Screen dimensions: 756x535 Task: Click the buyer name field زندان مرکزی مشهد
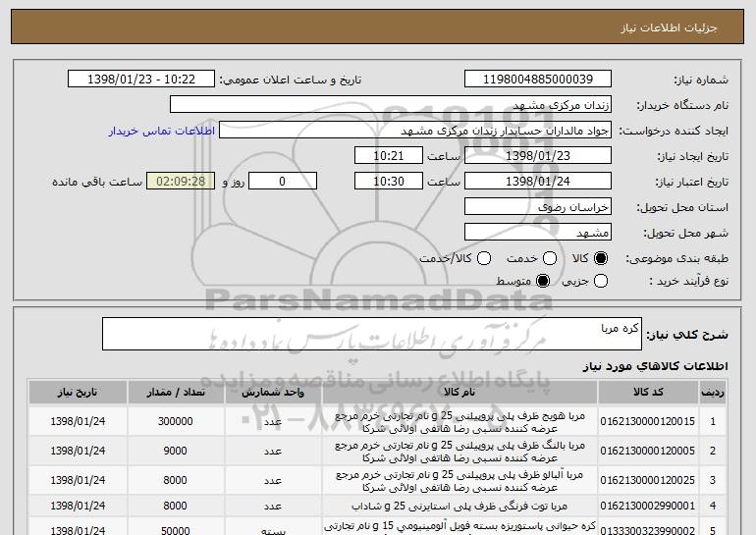click(391, 105)
